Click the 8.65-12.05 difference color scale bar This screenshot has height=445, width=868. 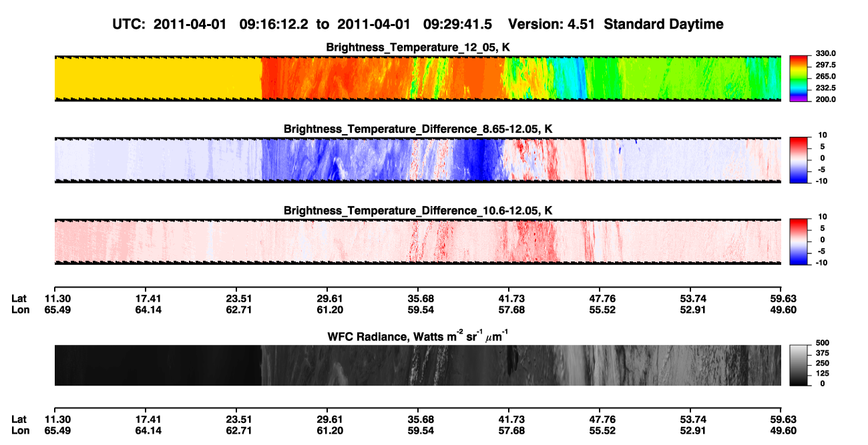[799, 159]
